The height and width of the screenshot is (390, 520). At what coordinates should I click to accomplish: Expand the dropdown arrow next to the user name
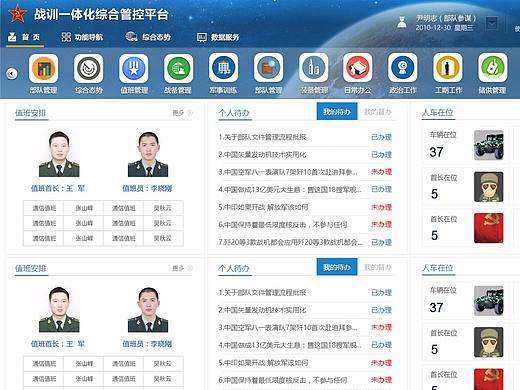(x=492, y=23)
